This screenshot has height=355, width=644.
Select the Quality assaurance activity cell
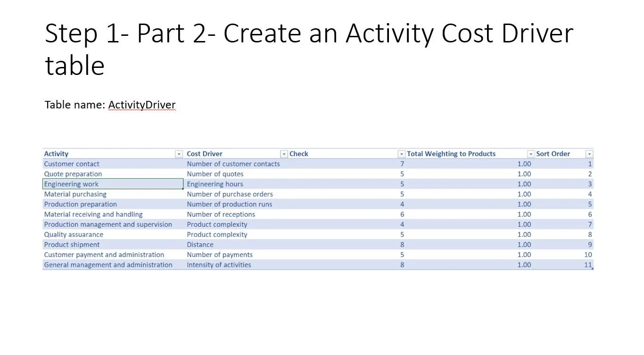74,234
